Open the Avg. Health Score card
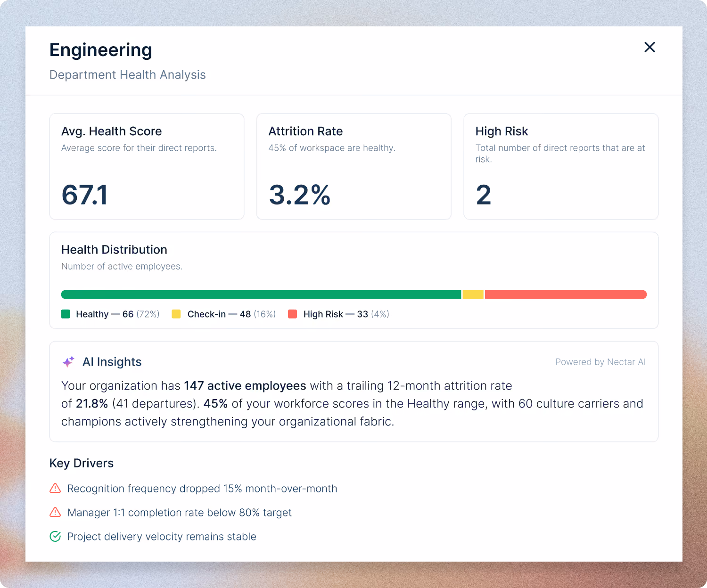The width and height of the screenshot is (707, 588). coord(147,166)
